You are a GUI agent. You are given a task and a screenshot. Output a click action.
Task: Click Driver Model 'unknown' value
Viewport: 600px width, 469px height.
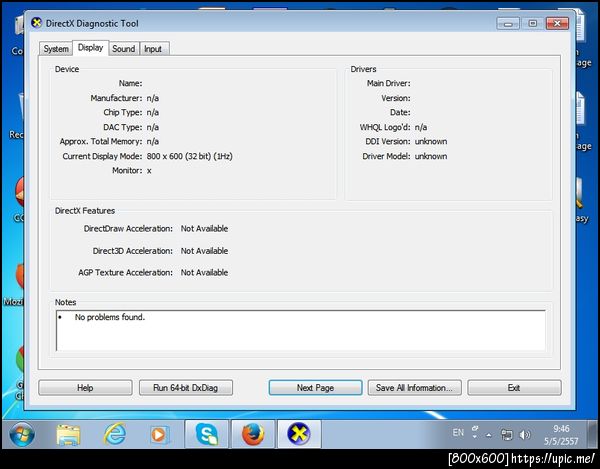click(431, 156)
